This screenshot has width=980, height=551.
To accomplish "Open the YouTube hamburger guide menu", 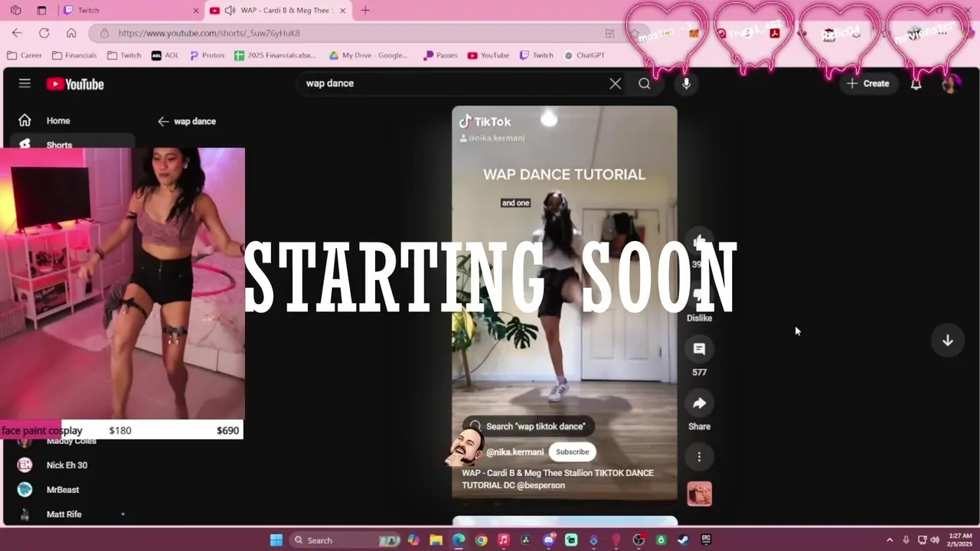I will click(24, 83).
